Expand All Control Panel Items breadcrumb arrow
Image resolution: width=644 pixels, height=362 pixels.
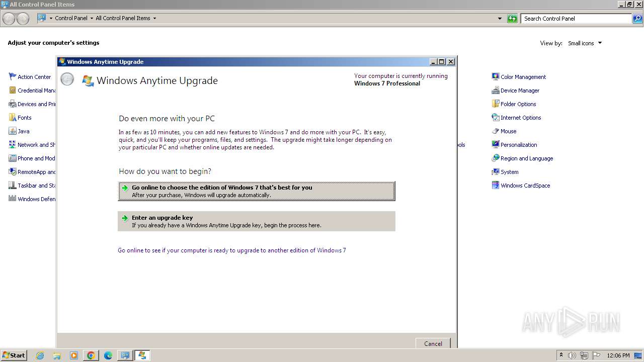tap(154, 18)
